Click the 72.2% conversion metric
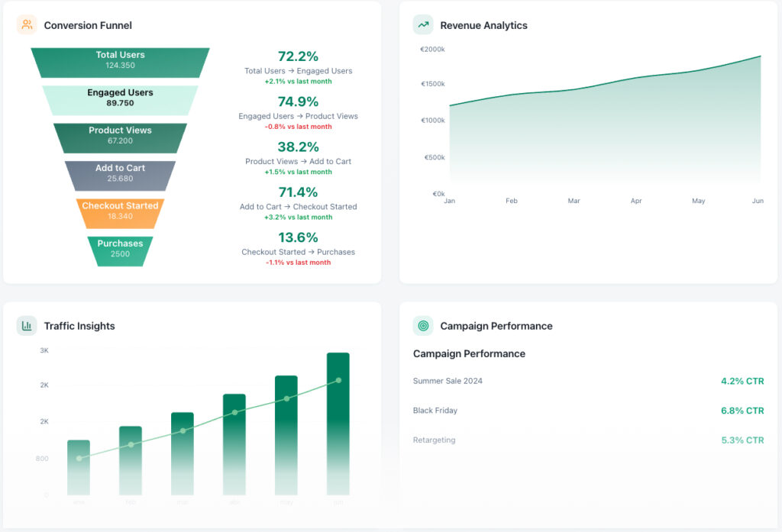Image resolution: width=782 pixels, height=532 pixels. coord(299,57)
